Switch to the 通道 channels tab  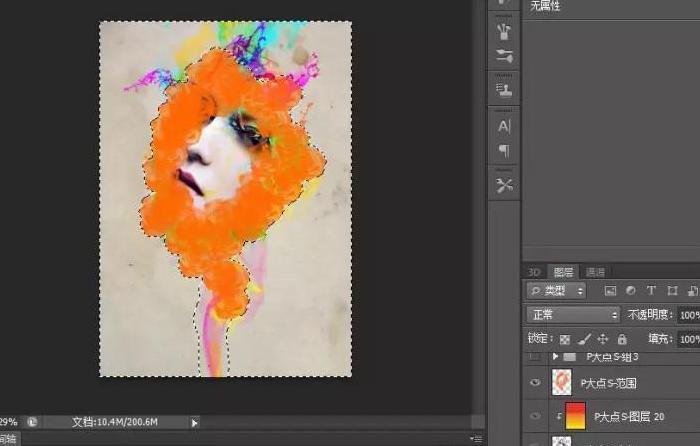pos(595,272)
